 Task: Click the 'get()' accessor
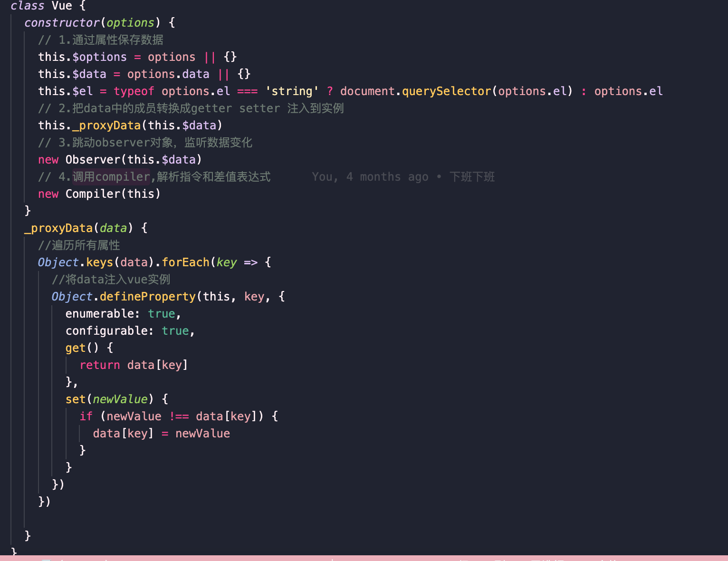point(82,348)
